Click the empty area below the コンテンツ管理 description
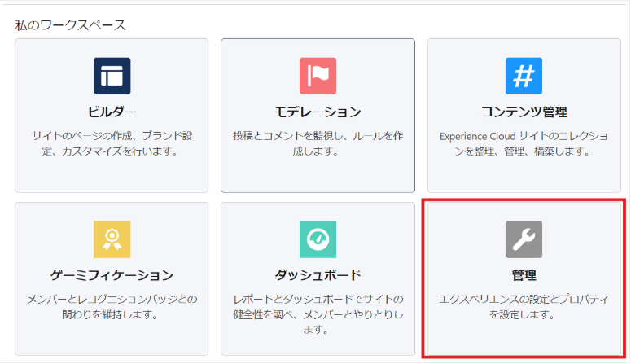 [524, 176]
